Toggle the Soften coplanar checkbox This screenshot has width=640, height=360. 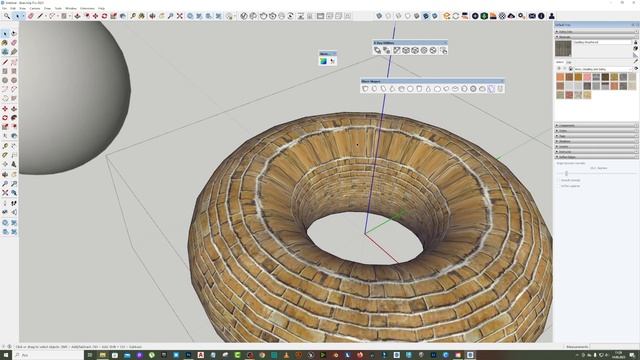click(558, 186)
